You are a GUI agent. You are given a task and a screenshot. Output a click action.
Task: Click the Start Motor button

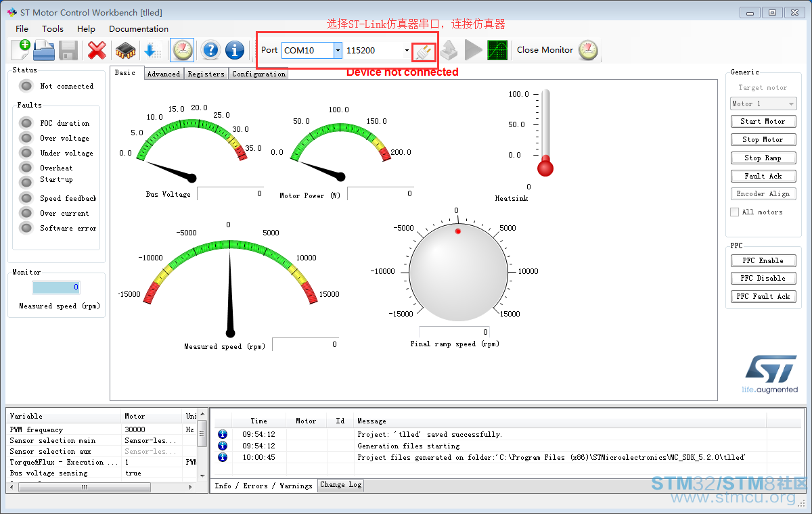pyautogui.click(x=763, y=121)
